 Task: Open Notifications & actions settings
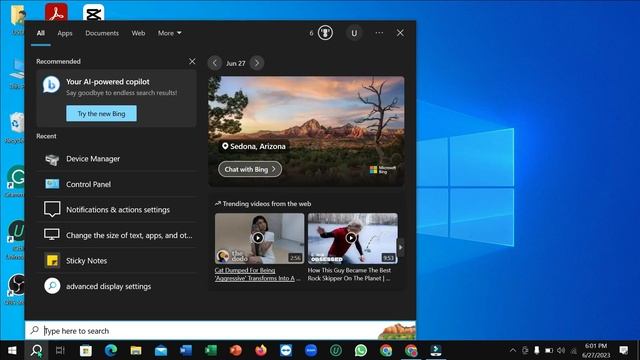click(117, 209)
